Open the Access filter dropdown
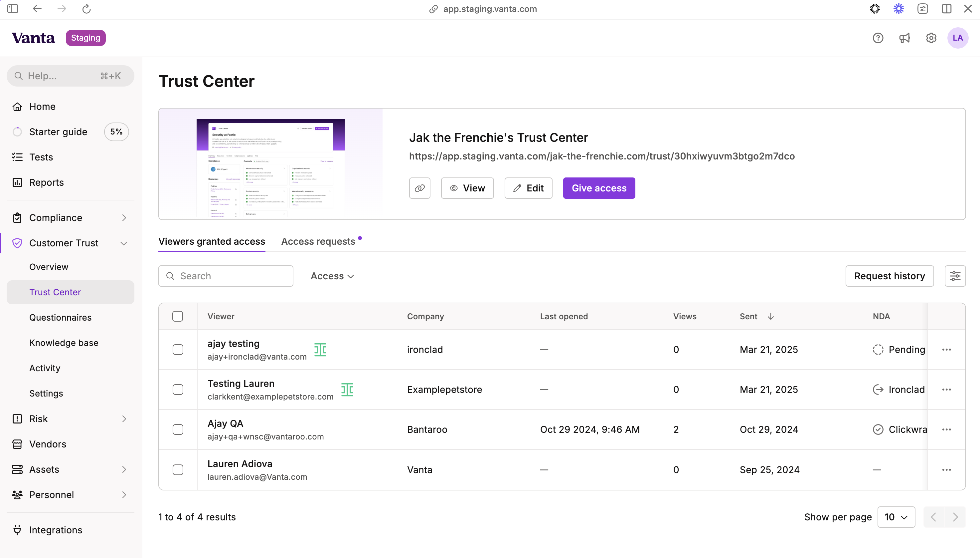The height and width of the screenshot is (558, 980). click(332, 276)
